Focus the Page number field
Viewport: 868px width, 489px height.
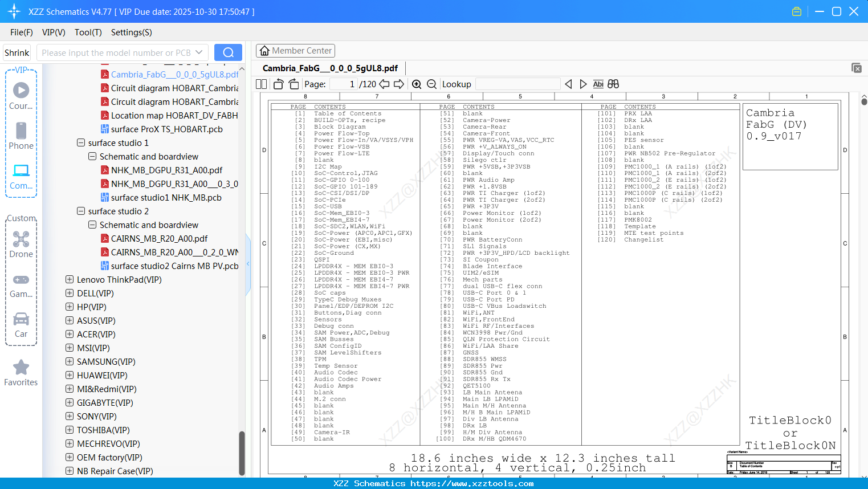pos(344,84)
